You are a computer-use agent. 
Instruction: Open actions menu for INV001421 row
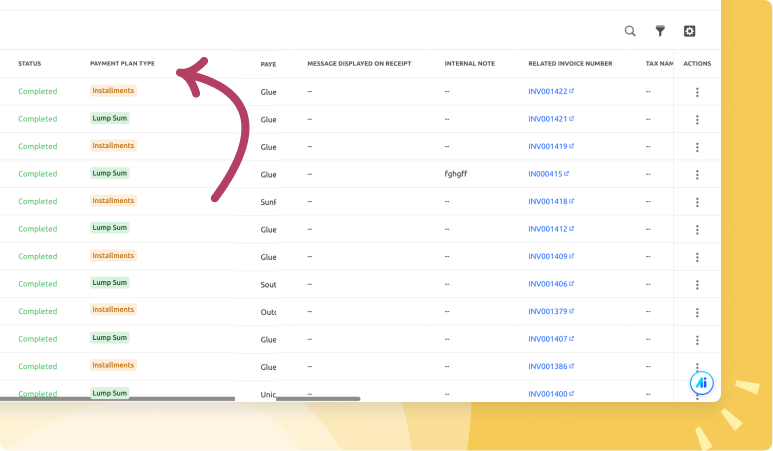pos(697,119)
